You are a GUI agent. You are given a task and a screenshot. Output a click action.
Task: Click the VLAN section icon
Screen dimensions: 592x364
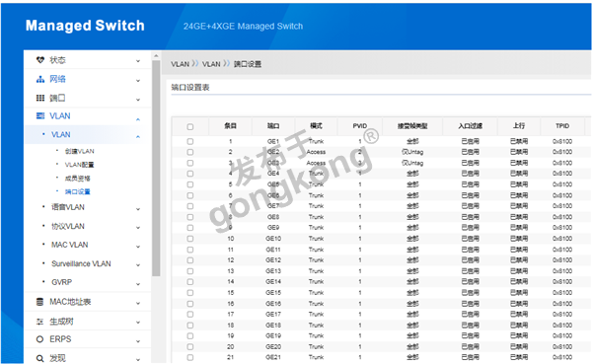40,115
